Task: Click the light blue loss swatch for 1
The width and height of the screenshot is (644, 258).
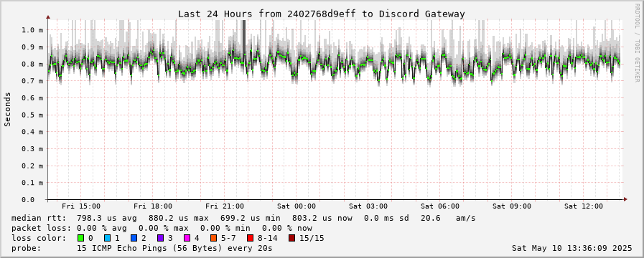Action: click(107, 238)
